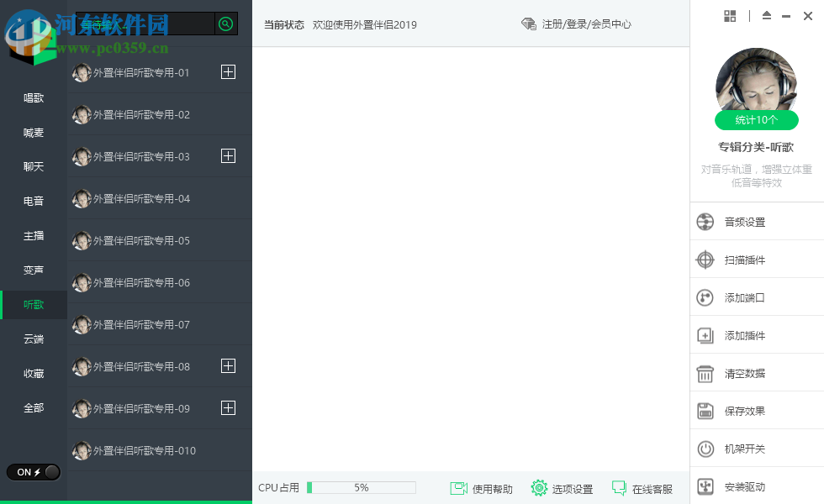
Task: Select the 安装驱动 driver install icon
Action: [704, 486]
